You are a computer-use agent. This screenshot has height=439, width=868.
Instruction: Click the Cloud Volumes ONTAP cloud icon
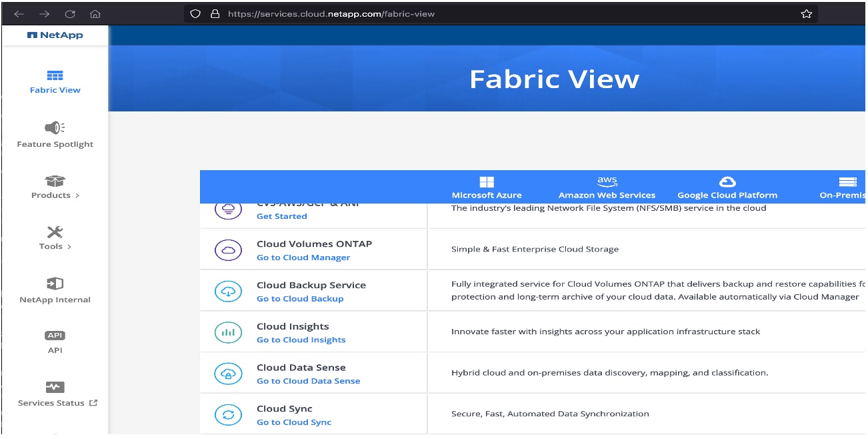(x=228, y=250)
